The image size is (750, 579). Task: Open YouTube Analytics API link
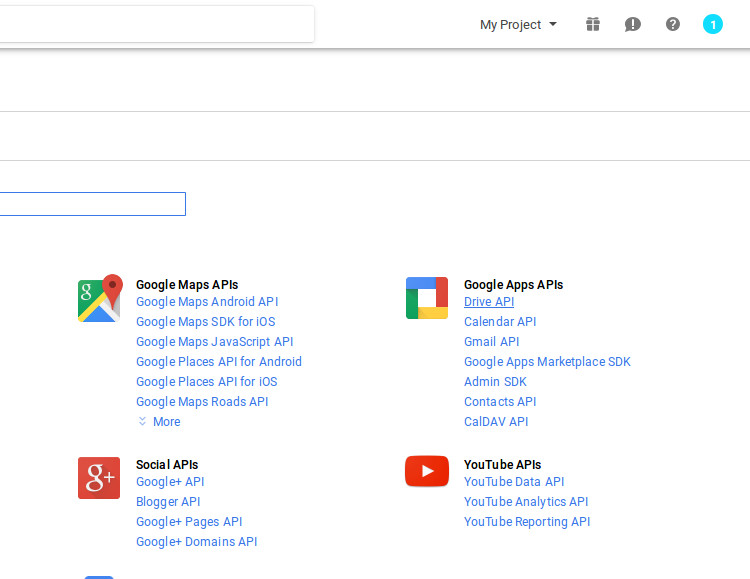click(x=526, y=502)
